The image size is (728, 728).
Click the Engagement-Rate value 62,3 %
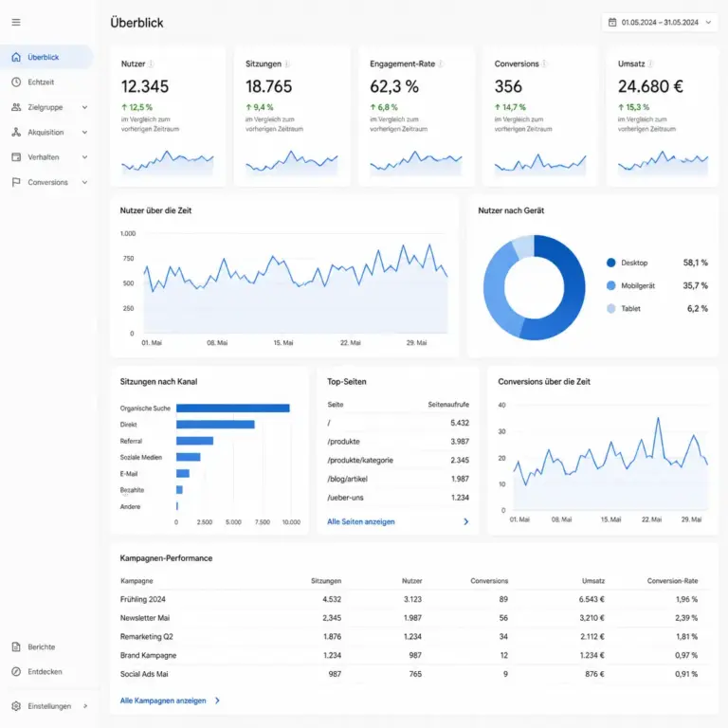click(394, 86)
